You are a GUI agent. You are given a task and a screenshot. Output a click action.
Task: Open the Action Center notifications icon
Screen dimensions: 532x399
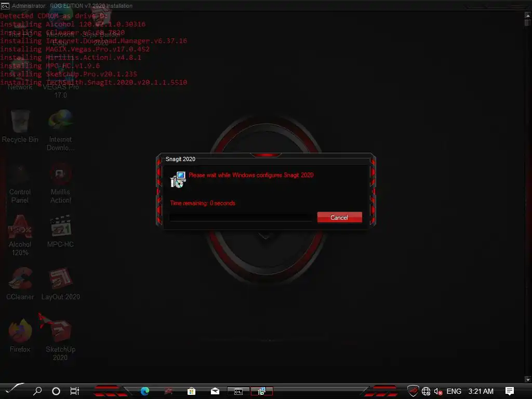[509, 391]
